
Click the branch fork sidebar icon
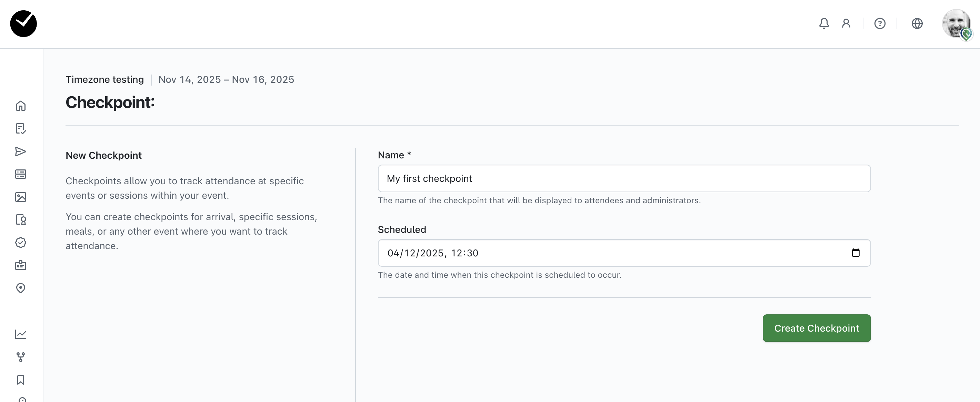[21, 357]
